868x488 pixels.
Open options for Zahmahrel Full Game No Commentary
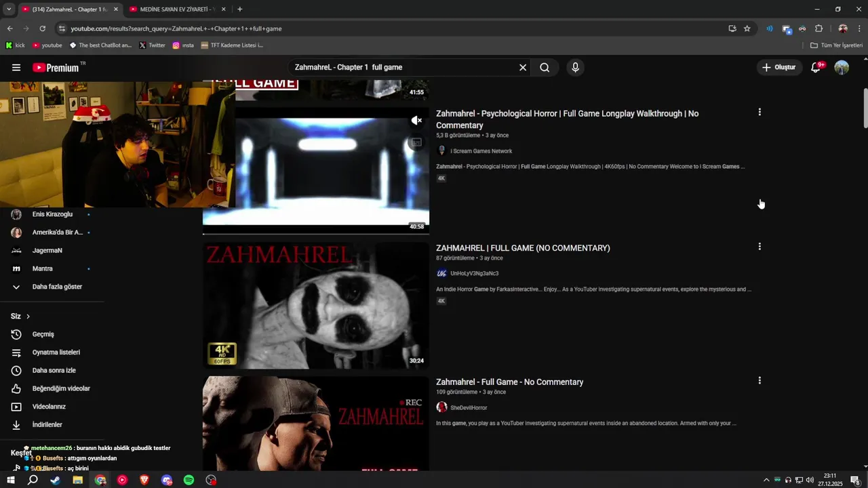(759, 381)
